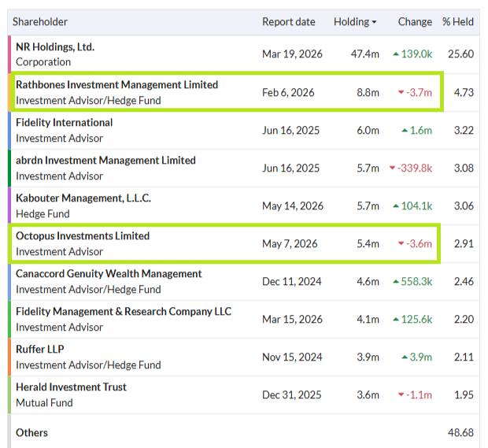Click green up arrow beside 1.6m
The image size is (488, 448).
[x=405, y=130]
